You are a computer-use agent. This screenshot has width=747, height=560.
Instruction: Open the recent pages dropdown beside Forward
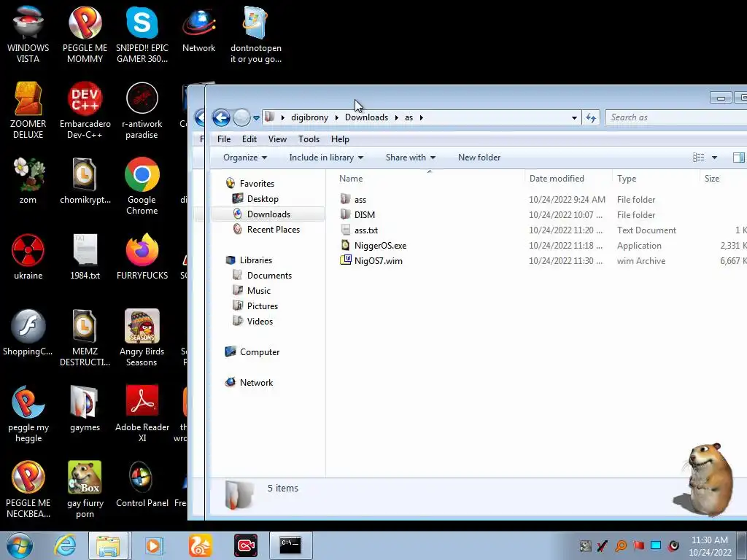coord(256,117)
